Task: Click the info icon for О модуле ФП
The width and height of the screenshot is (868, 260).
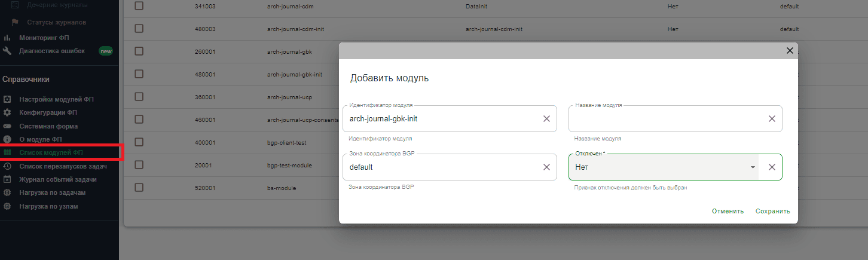Action: (x=7, y=139)
